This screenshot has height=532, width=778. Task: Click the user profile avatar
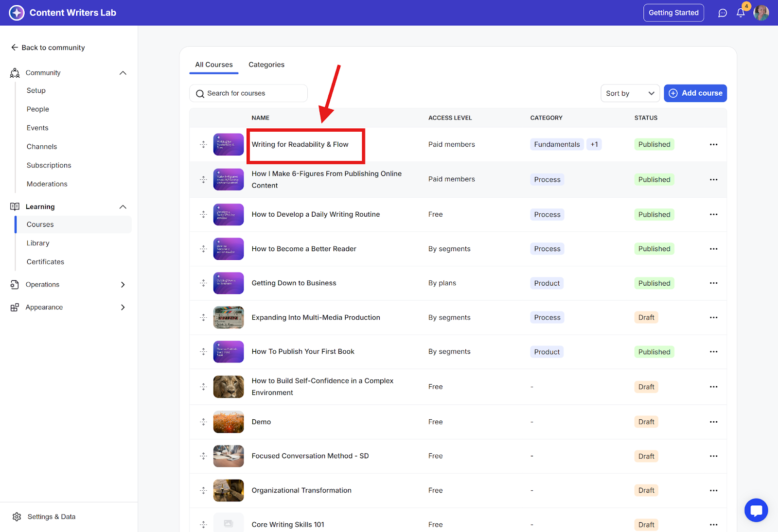761,13
